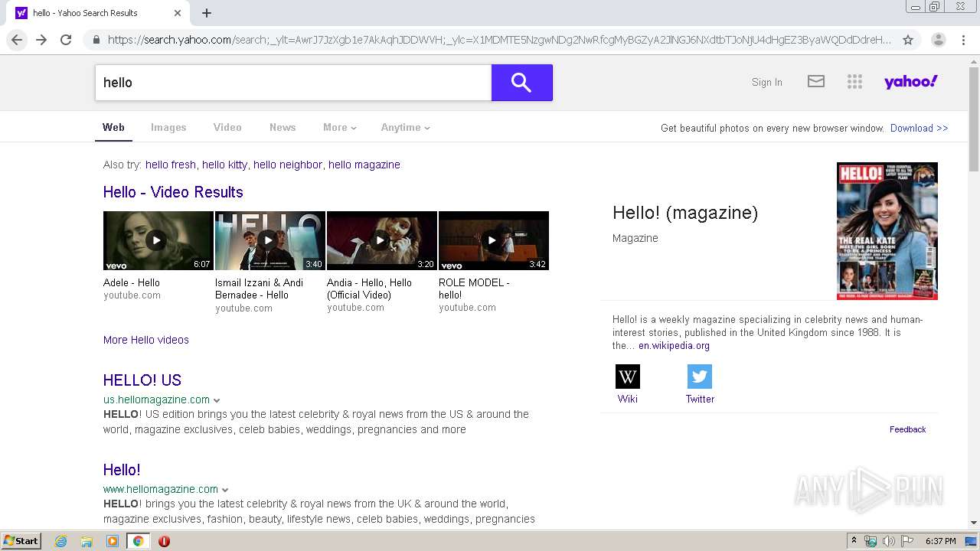
Task: Click the 6:37 PM clock
Action: pos(940,541)
